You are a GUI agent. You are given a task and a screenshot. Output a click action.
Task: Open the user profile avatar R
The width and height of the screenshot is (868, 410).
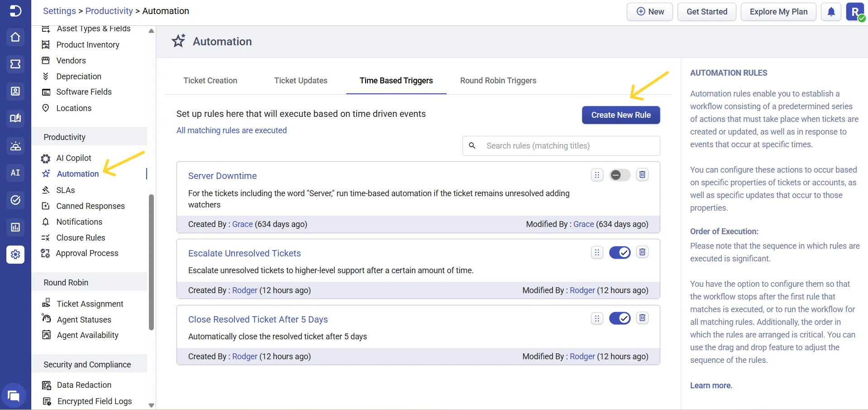tap(855, 12)
